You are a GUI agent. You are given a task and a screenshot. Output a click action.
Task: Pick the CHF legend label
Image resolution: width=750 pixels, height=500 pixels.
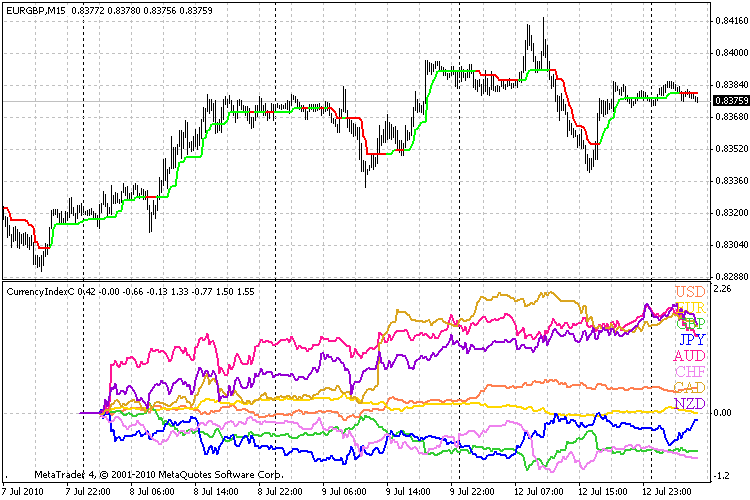[690, 372]
